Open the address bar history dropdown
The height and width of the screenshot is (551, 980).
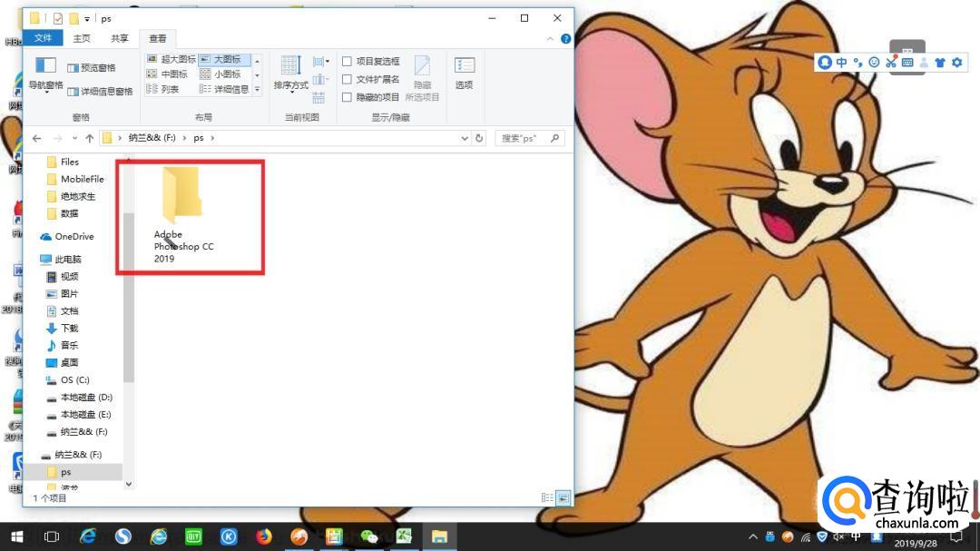tap(465, 138)
